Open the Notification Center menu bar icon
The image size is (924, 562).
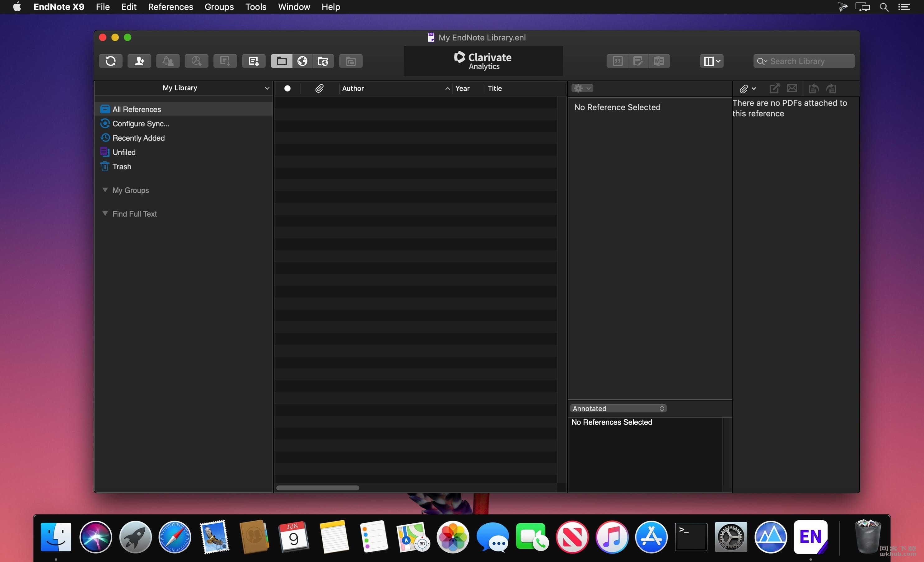[x=904, y=7]
